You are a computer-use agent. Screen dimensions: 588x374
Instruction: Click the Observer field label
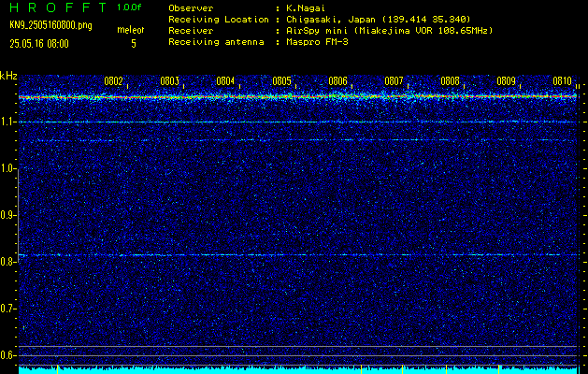(x=191, y=8)
